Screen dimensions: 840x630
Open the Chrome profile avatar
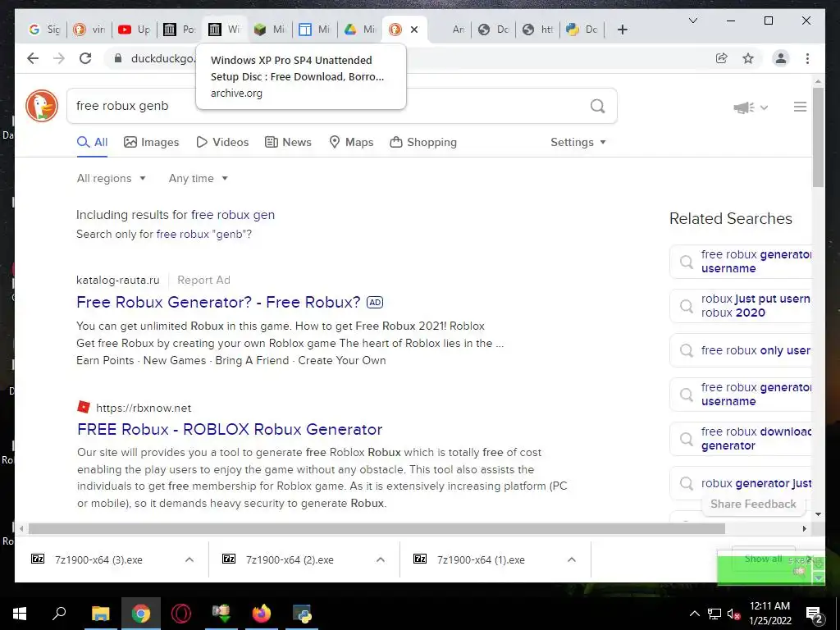click(x=781, y=58)
